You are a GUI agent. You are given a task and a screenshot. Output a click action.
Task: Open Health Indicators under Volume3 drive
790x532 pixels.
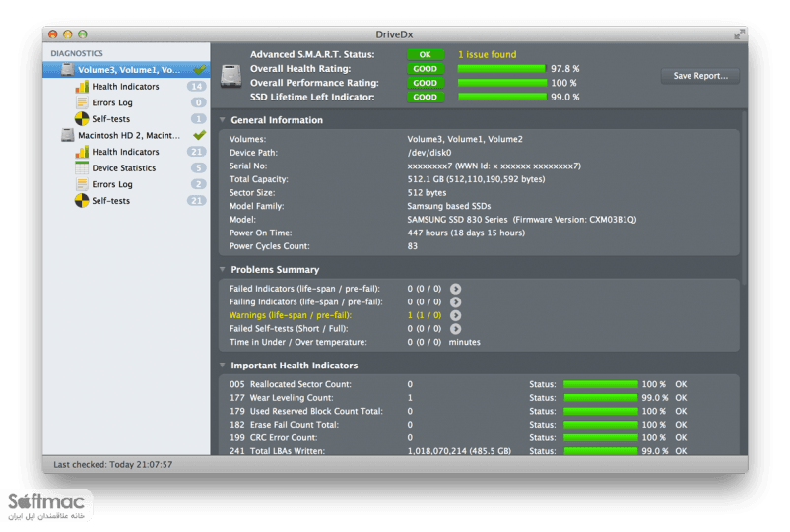click(125, 86)
